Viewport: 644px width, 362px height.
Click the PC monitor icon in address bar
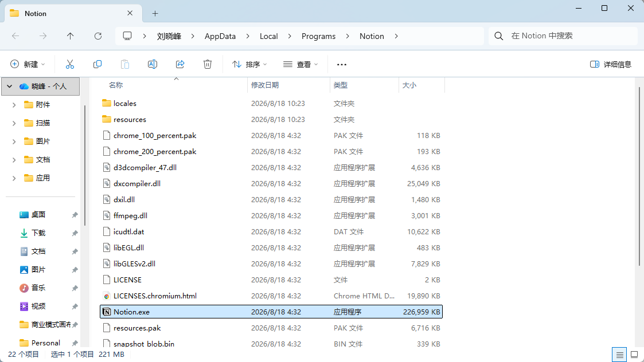coord(127,36)
